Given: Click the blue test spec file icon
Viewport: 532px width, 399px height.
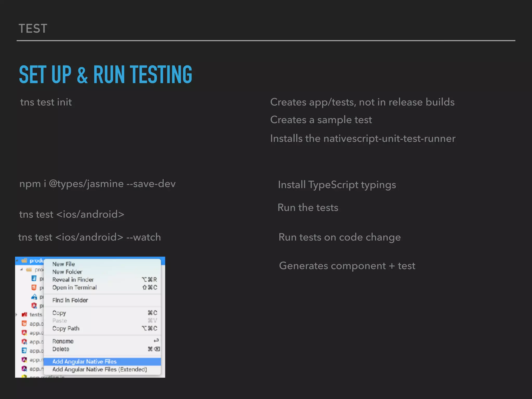Looking at the screenshot, I should pos(34,297).
